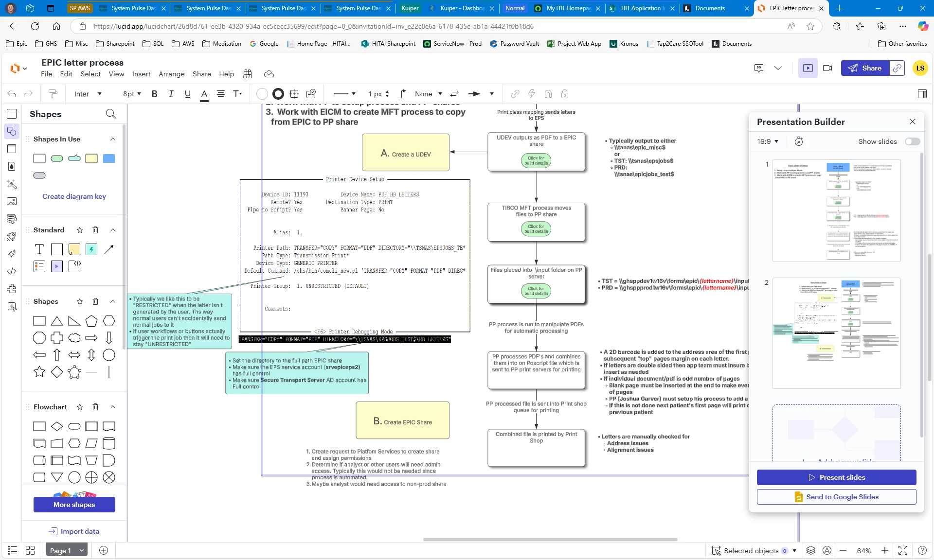Open the Page 1 dropdown arrow
Screen dimensions: 934x560
[x=82, y=550]
